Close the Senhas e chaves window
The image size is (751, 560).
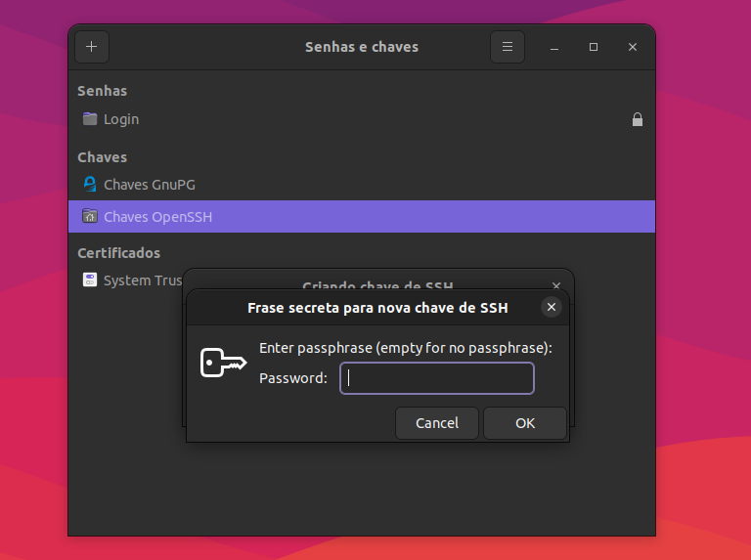point(633,47)
